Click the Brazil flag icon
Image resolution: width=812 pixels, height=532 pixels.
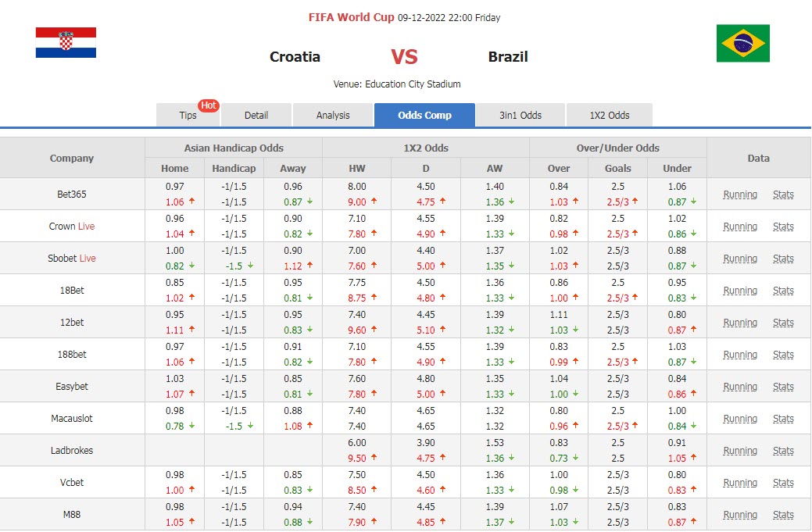pyautogui.click(x=742, y=43)
